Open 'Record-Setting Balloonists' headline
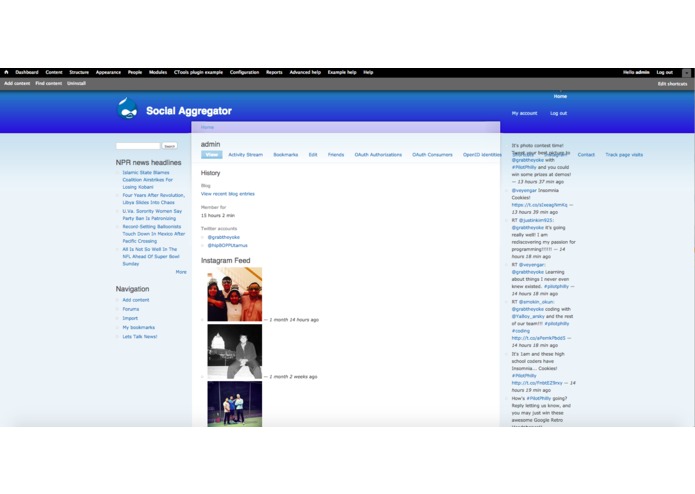 [153, 234]
